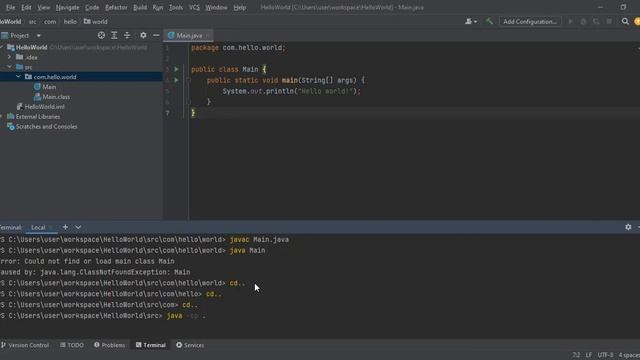
Task: Click the terminal command line input
Action: (186, 316)
